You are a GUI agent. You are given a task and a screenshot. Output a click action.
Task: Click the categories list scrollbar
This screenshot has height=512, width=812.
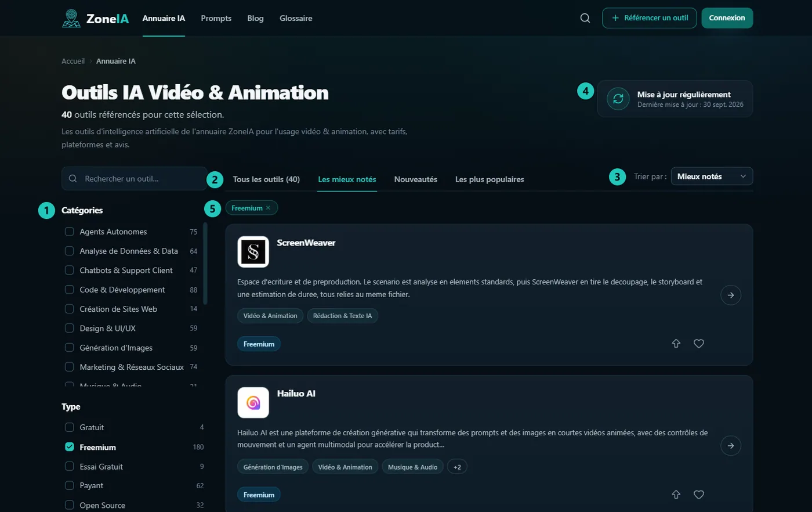pos(205,263)
